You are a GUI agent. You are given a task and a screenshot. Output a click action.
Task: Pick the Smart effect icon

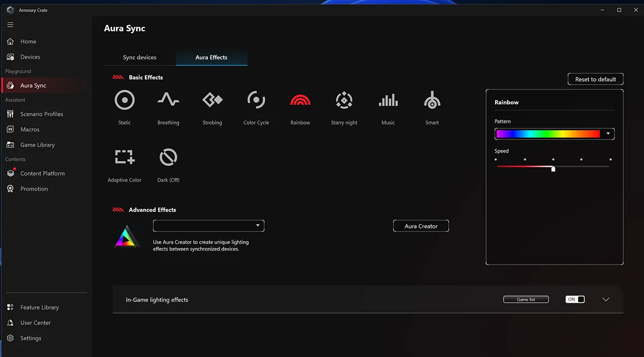click(x=432, y=100)
